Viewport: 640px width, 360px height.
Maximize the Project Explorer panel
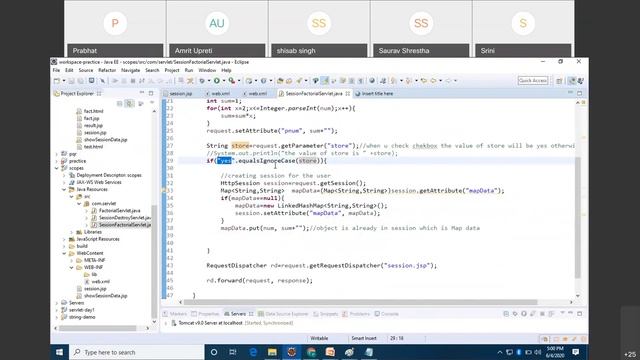(151, 93)
